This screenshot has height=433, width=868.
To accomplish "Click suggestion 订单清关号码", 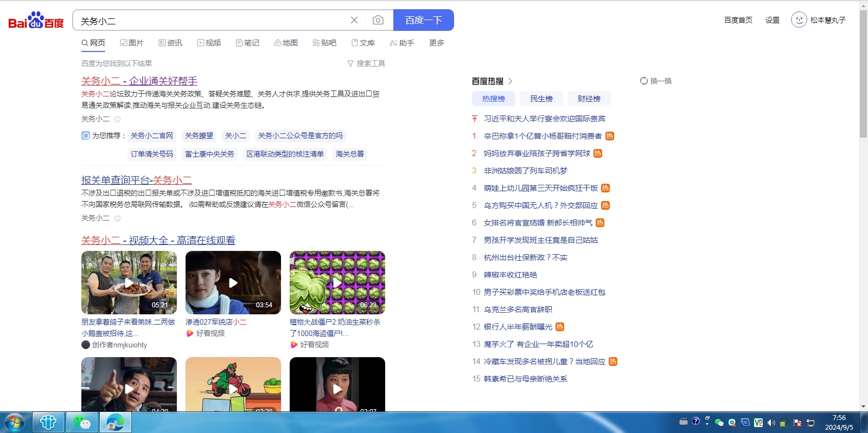I will [x=152, y=154].
